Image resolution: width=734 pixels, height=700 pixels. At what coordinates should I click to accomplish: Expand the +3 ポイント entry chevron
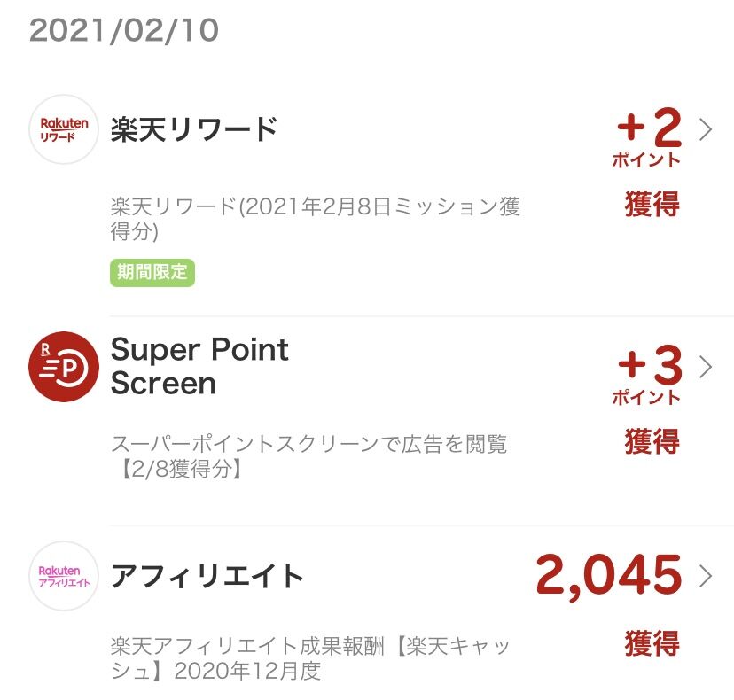pos(706,366)
